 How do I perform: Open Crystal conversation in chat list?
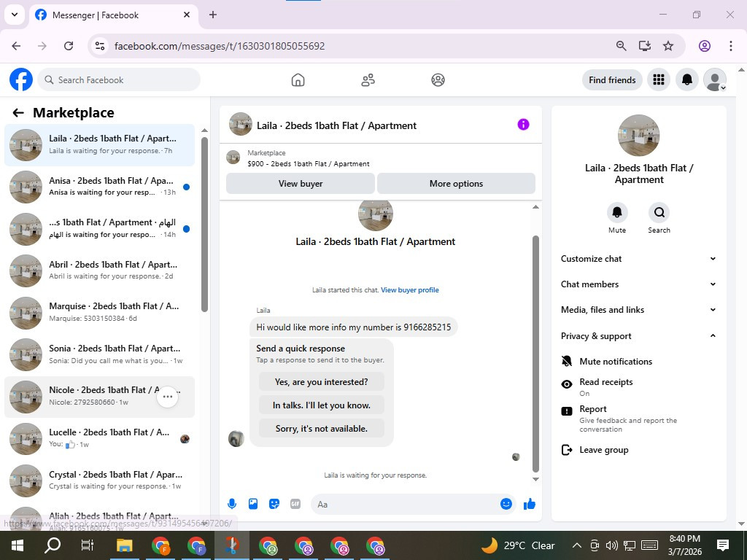pos(99,480)
